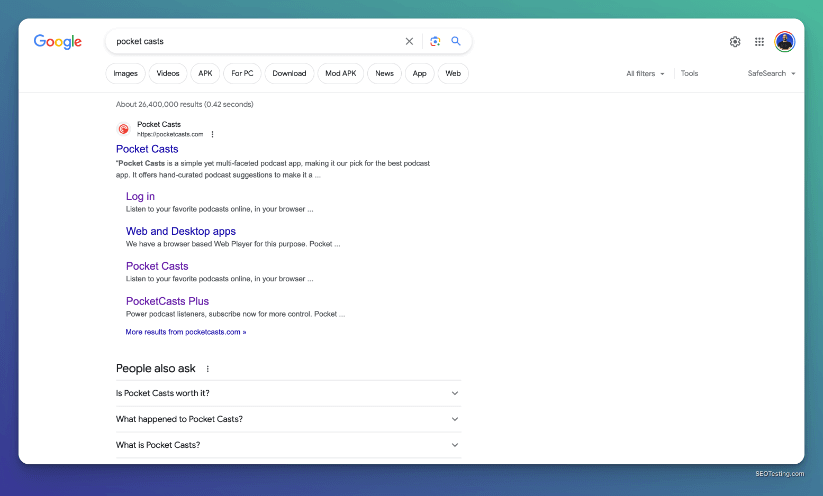Screen dimensions: 823x496
Task: Select the Videos filter chip
Action: (168, 74)
